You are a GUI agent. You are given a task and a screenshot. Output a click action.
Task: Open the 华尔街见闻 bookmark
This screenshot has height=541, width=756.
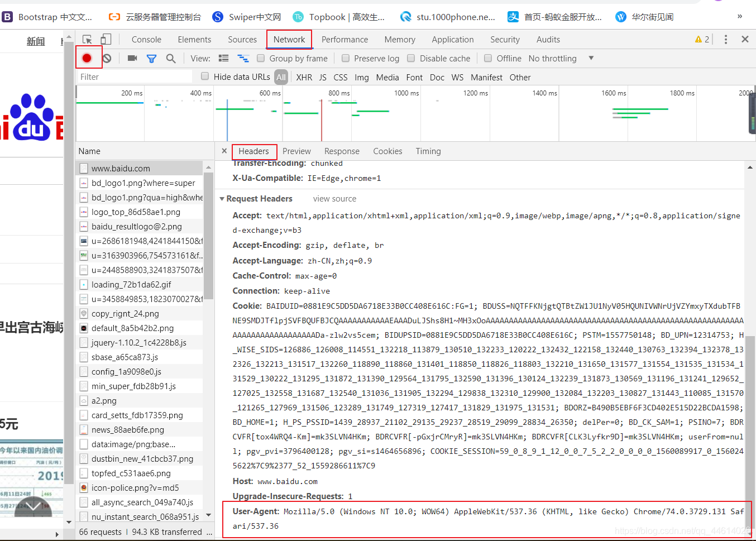pos(644,17)
